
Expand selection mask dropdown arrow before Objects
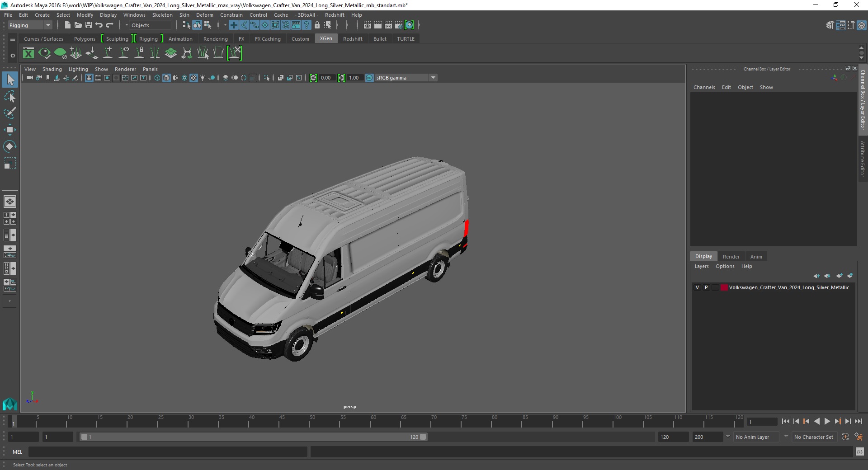click(x=127, y=25)
